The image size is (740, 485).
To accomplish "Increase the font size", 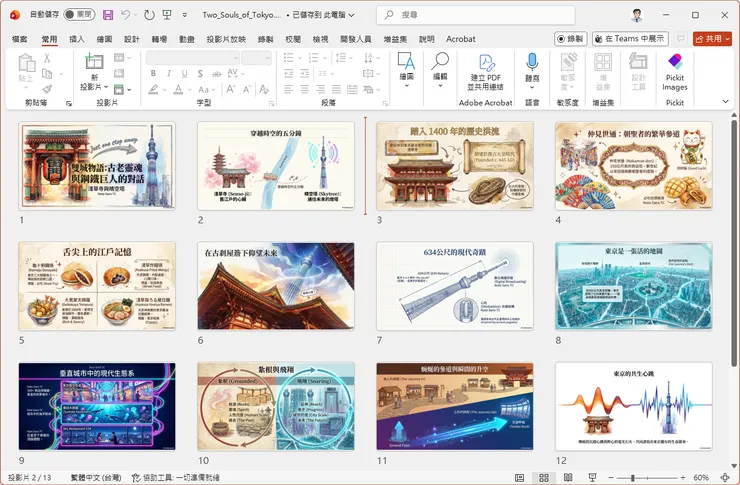I will [x=231, y=89].
